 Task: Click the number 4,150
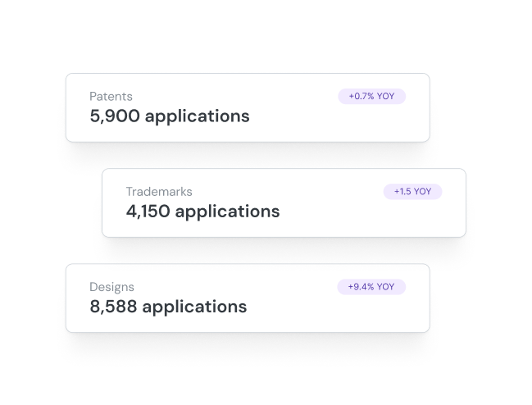[x=148, y=212]
